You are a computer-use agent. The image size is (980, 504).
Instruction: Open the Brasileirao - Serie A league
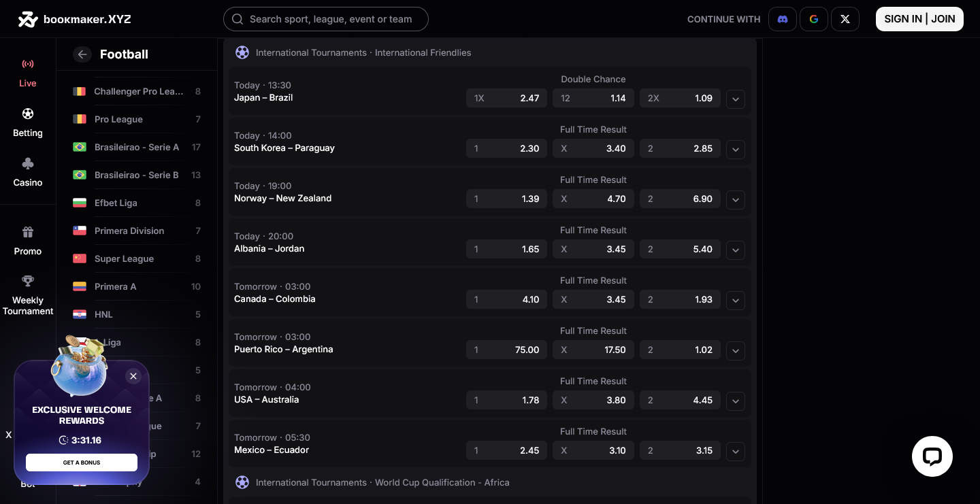pyautogui.click(x=136, y=147)
